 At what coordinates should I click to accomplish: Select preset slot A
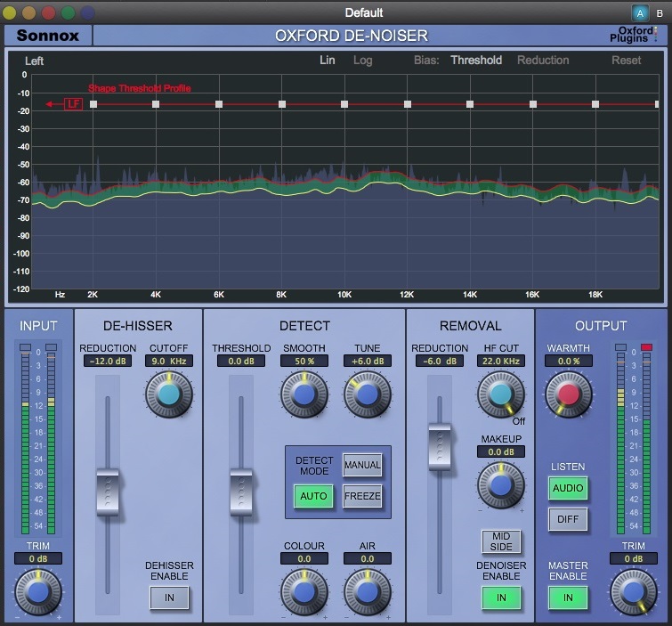tap(640, 13)
